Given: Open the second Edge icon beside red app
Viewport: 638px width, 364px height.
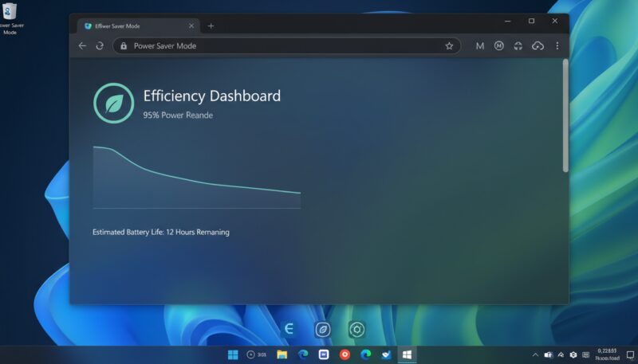Looking at the screenshot, I should point(365,354).
